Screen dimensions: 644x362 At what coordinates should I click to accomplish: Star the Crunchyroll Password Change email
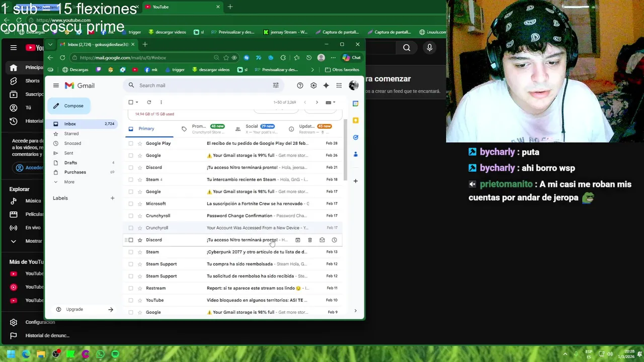(x=140, y=216)
